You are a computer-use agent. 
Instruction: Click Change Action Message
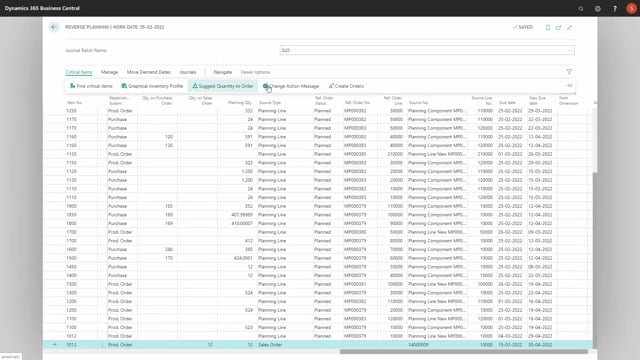click(291, 86)
